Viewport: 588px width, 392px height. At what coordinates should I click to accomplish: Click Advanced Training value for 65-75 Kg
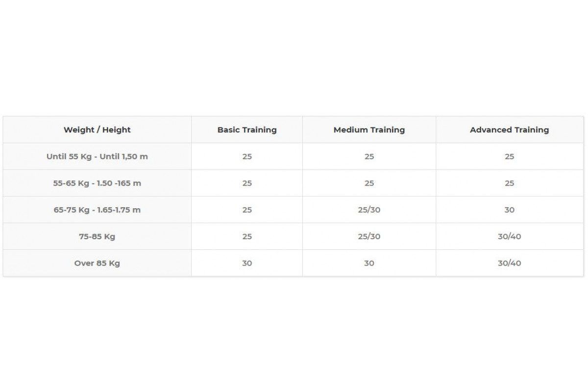tap(509, 210)
